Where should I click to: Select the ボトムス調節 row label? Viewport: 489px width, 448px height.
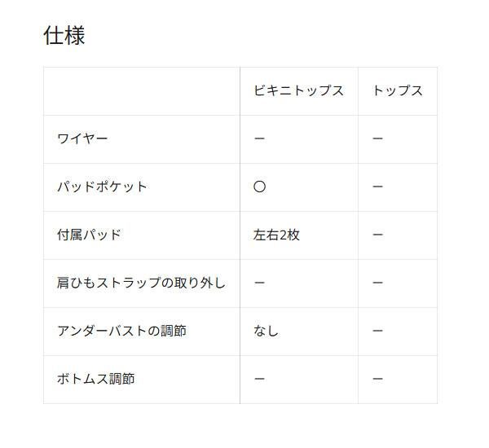(x=95, y=379)
